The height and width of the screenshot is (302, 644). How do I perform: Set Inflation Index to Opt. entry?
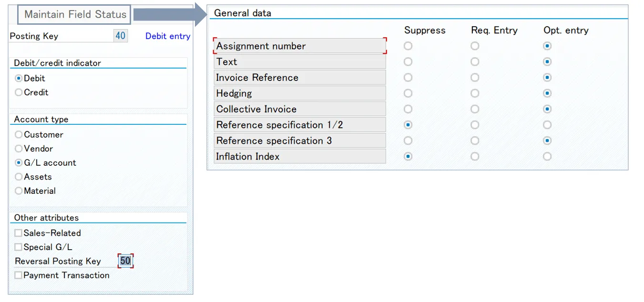pyautogui.click(x=547, y=156)
